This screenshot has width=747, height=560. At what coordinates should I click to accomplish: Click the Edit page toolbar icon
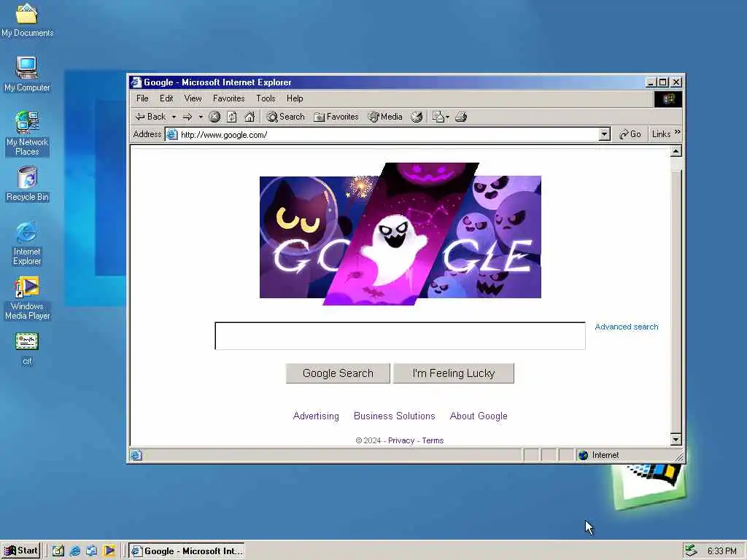(438, 117)
